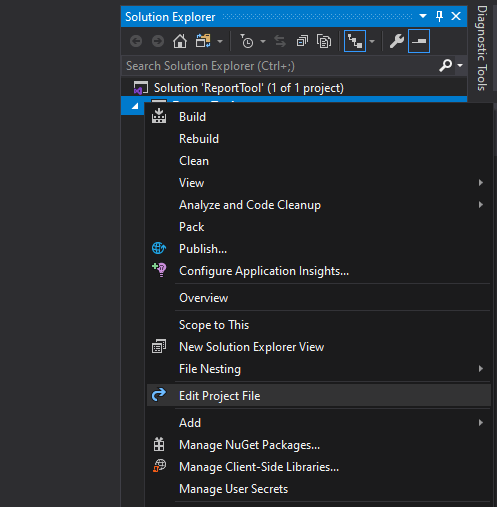Viewport: 497px width, 507px height.
Task: Open the File Nesting submenu entry
Action: pos(210,369)
